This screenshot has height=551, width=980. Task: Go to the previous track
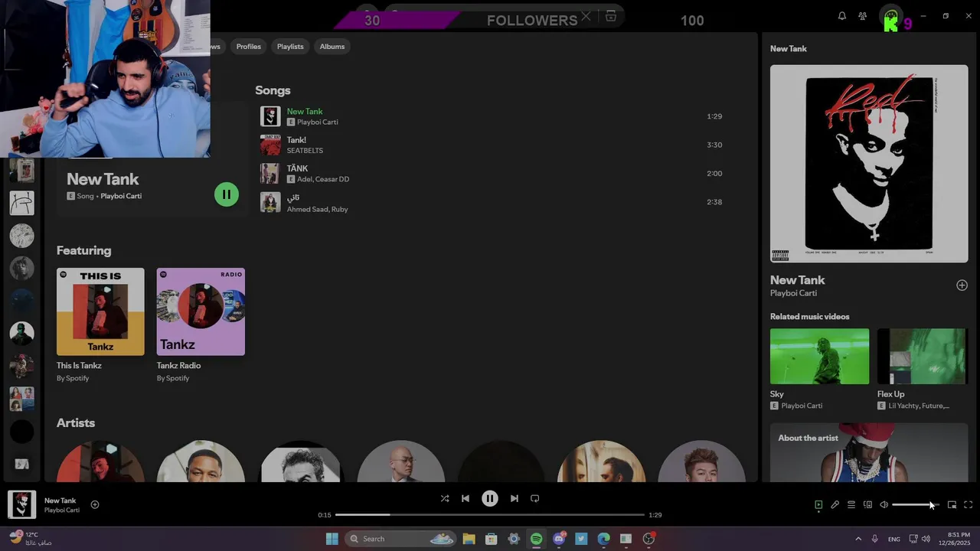pos(465,498)
